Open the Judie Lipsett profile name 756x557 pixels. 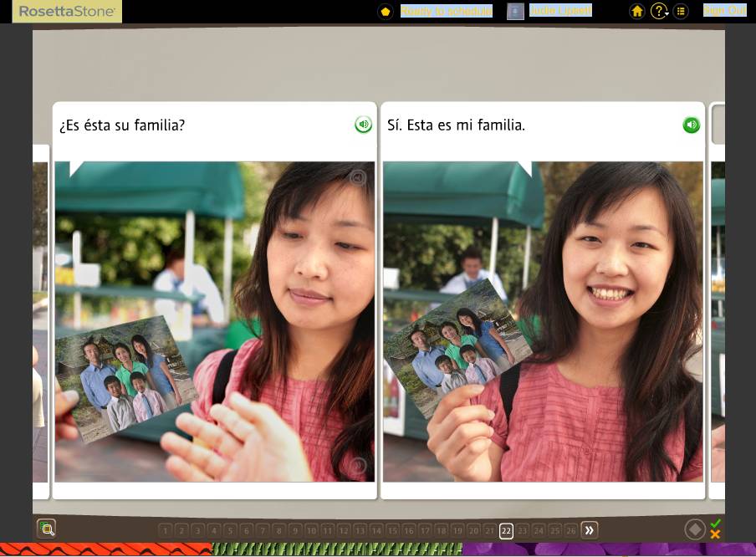[561, 11]
